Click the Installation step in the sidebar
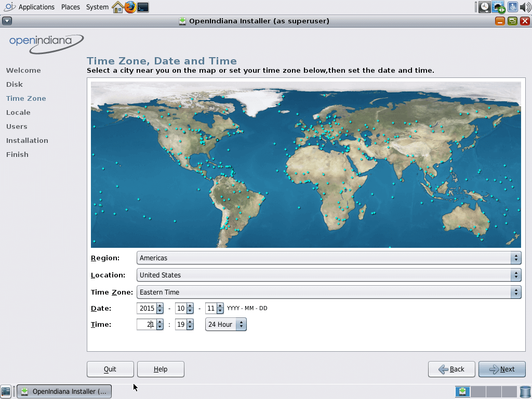 coord(27,140)
